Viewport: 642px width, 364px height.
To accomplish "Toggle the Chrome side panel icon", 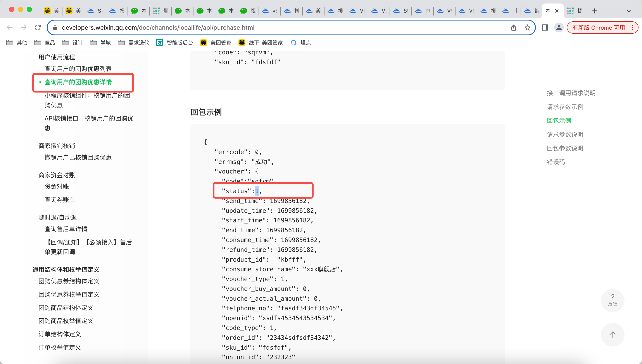I will [545, 27].
